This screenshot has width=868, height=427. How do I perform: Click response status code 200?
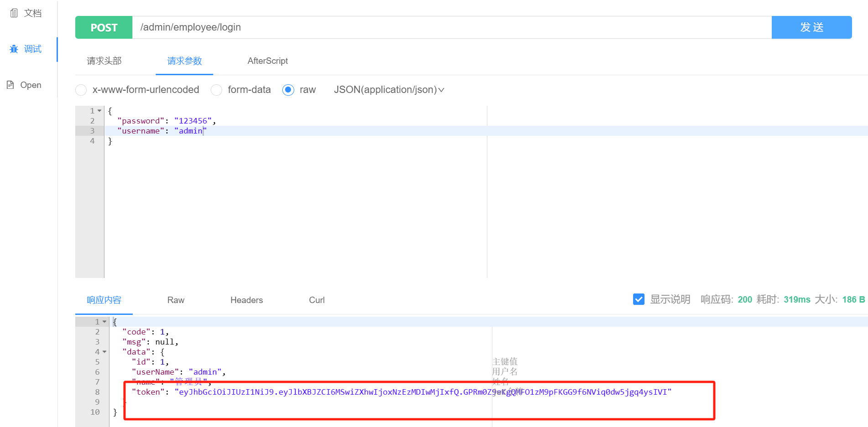[x=745, y=299]
